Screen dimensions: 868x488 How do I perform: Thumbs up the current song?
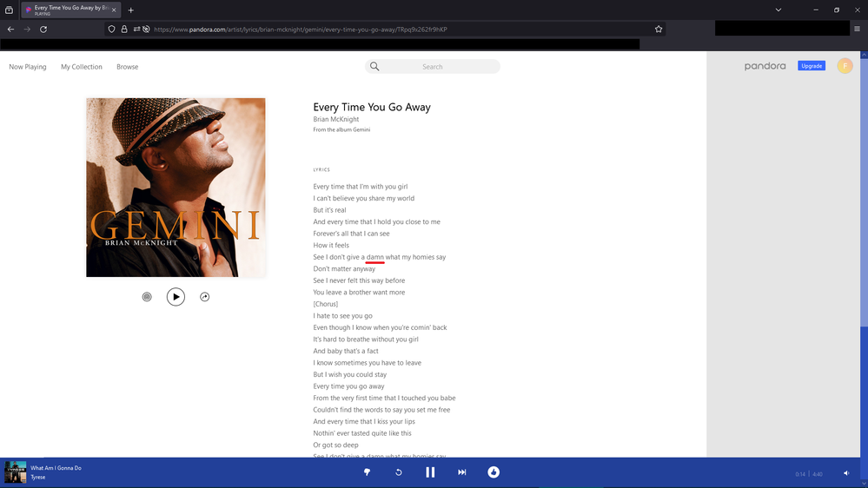click(x=494, y=472)
